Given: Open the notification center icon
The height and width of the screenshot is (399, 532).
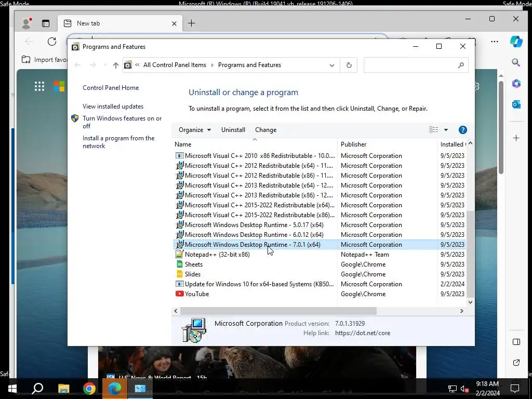Looking at the screenshot, I should [515, 389].
